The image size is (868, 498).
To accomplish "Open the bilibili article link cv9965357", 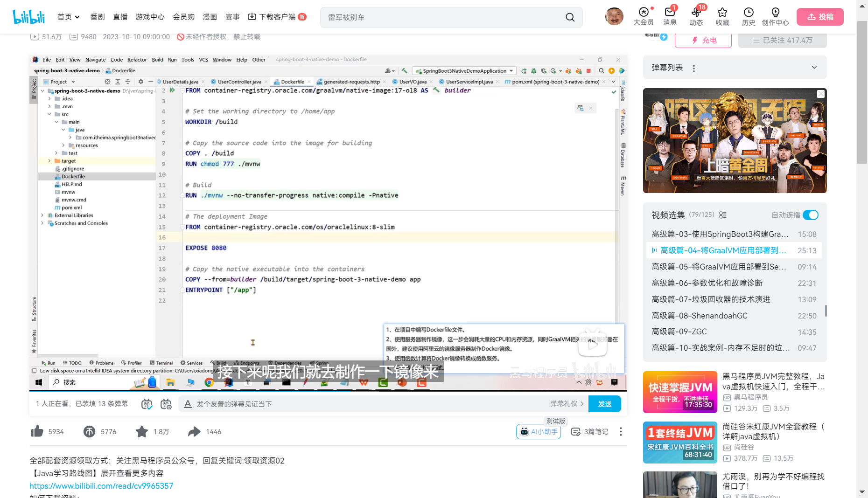I will coord(101,486).
